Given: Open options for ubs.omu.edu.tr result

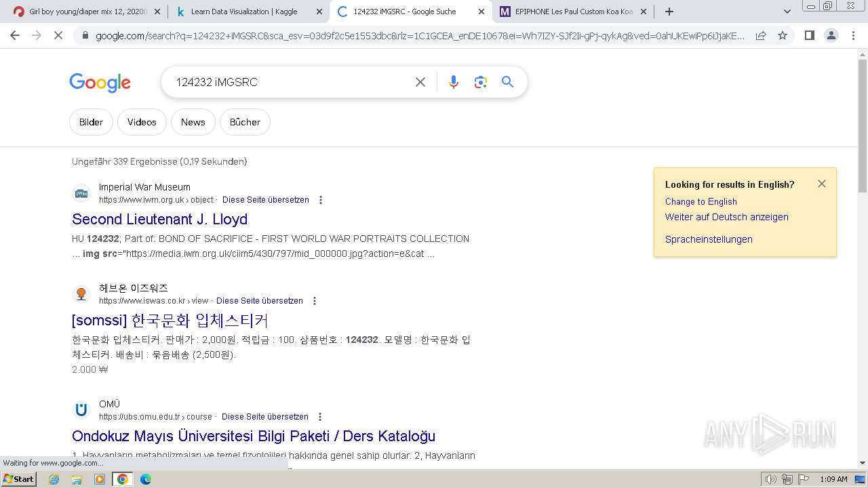Looking at the screenshot, I should tap(320, 417).
